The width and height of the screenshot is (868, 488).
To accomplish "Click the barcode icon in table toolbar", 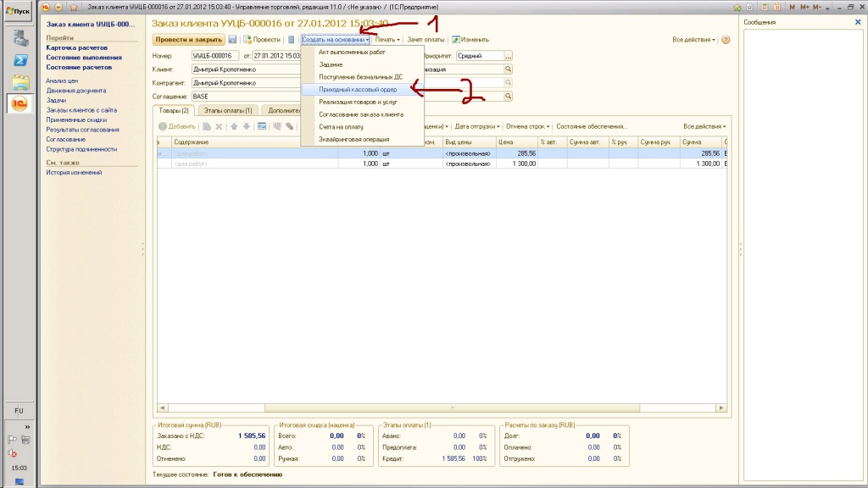I will 277,127.
